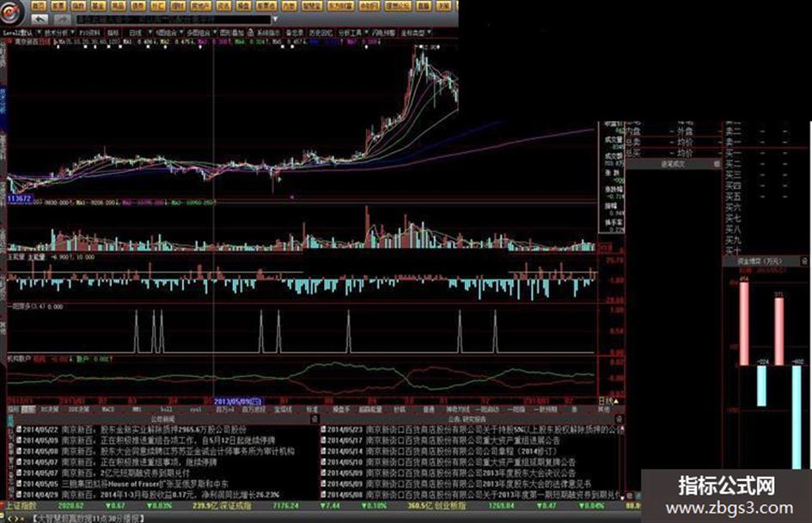Click the F10资料 toolbar item
Viewport: 812px width, 523px height.
click(90, 32)
